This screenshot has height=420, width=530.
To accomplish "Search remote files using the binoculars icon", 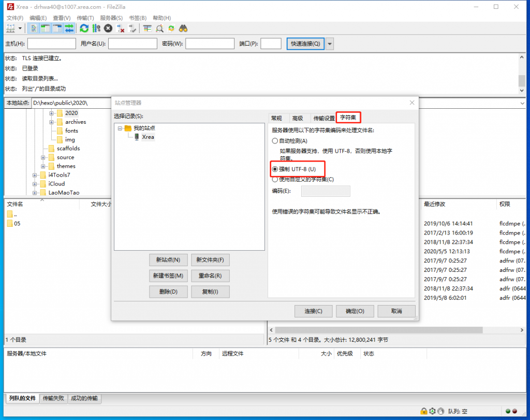I will click(182, 28).
